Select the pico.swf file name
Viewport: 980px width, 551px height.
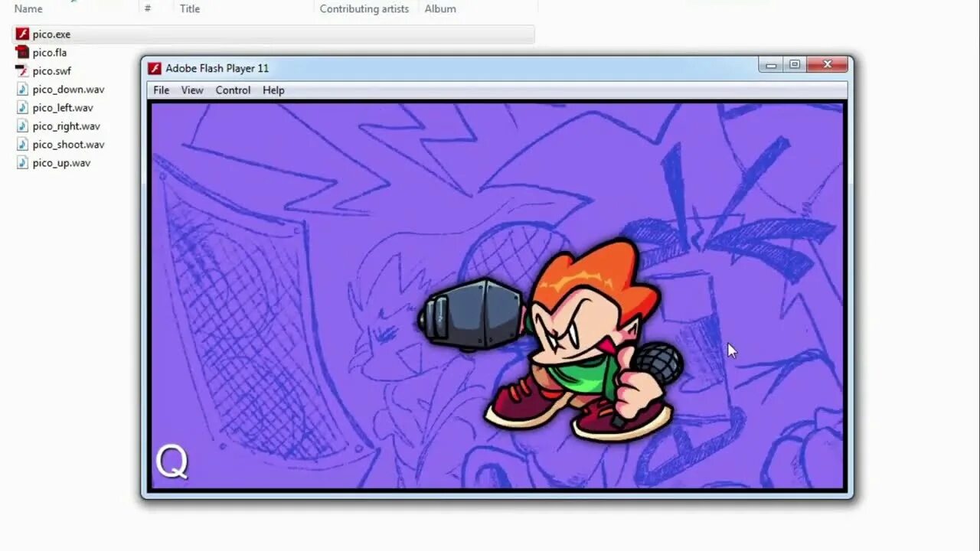(x=52, y=71)
